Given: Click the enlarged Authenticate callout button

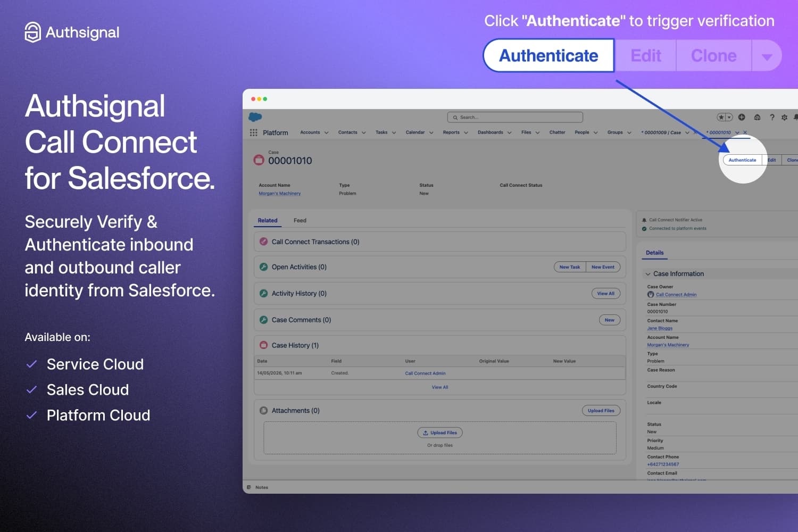Looking at the screenshot, I should [548, 56].
